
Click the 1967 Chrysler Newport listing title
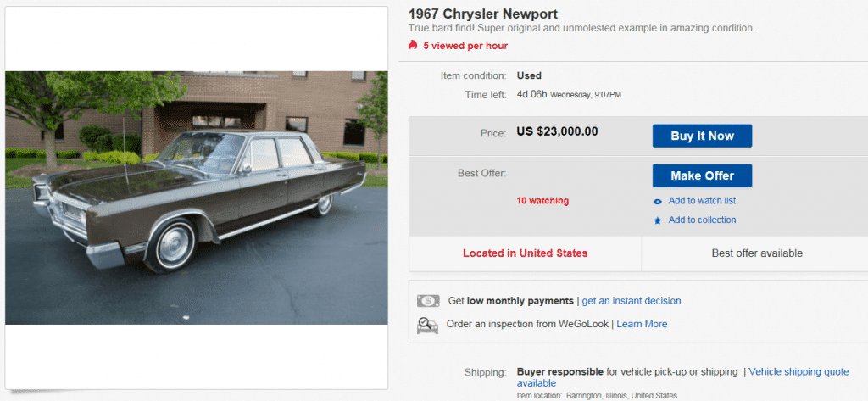click(x=483, y=14)
